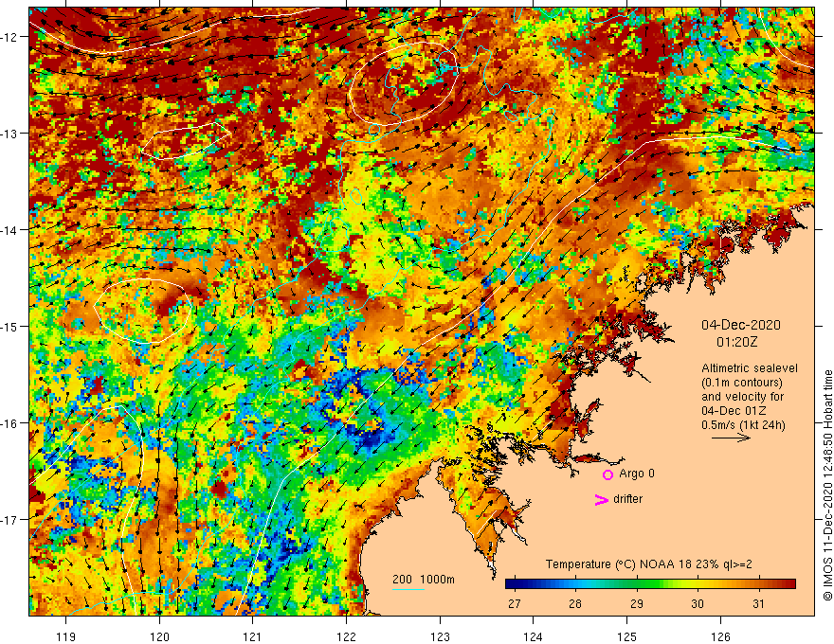This screenshot has width=834, height=644.
Task: Click the date label 04-Dec-2020
Action: (741, 325)
